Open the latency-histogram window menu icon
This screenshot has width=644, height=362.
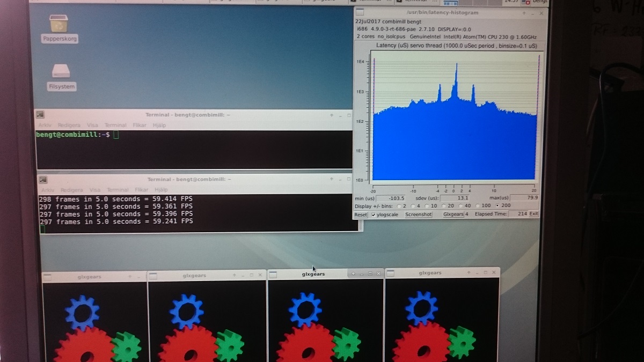[x=360, y=12]
